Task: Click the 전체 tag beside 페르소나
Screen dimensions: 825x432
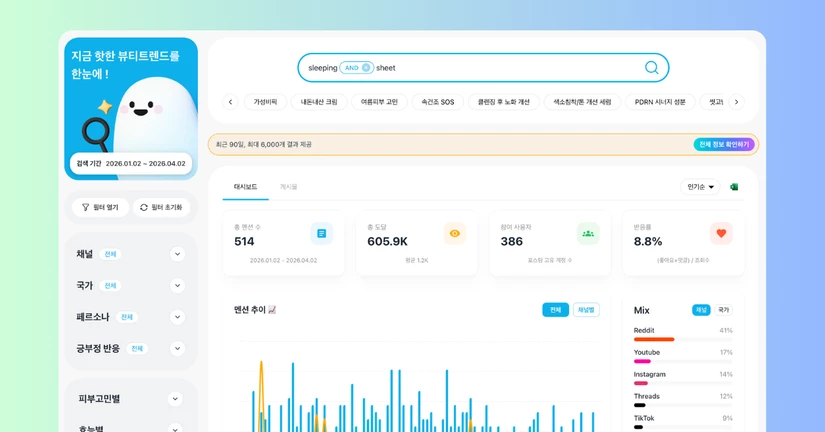Action: tap(127, 317)
